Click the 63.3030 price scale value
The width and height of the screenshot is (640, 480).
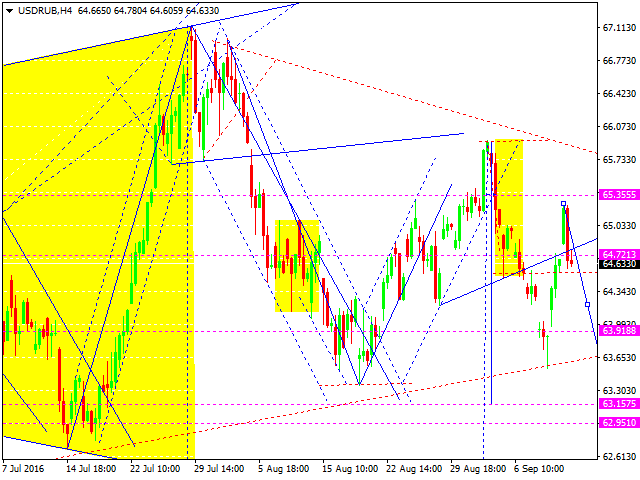coord(619,391)
